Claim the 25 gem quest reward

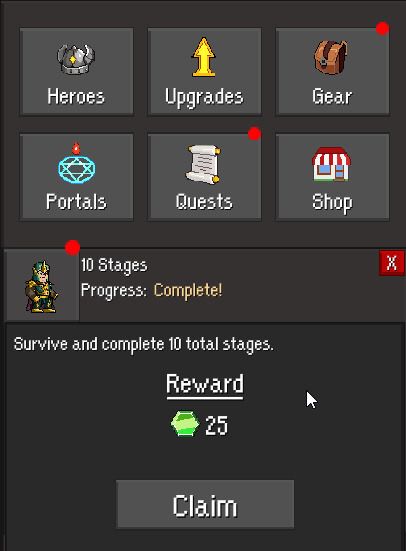tap(205, 504)
